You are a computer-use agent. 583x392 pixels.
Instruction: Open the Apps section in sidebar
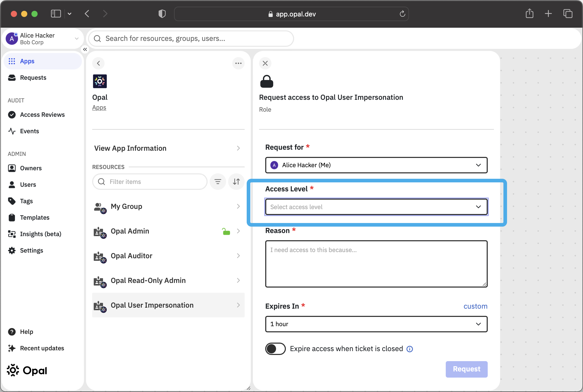(43, 61)
